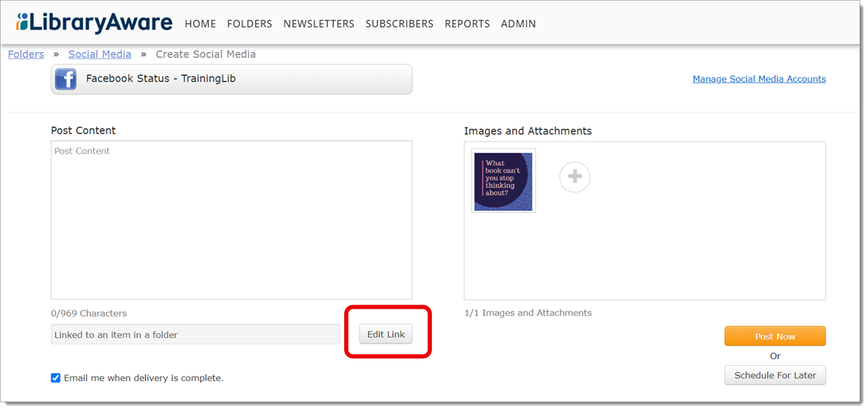Open the FOLDERS menu item
868x410 pixels.
tap(250, 24)
